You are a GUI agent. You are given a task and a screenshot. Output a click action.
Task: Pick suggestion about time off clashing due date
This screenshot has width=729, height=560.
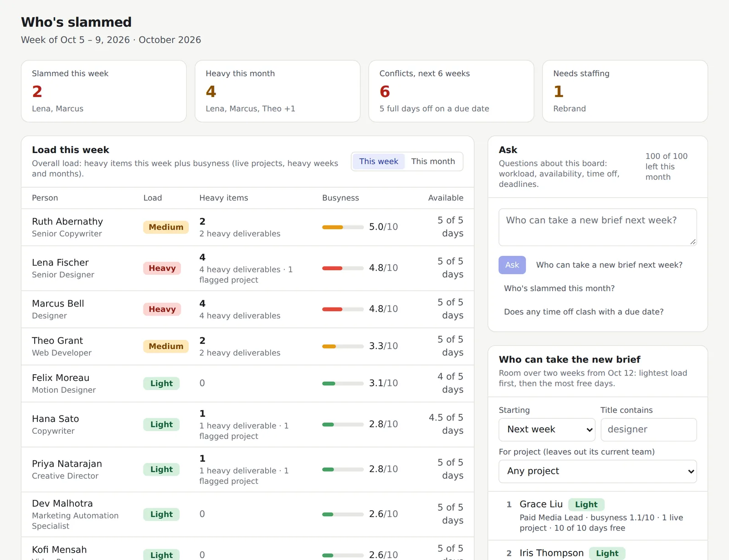click(x=584, y=312)
